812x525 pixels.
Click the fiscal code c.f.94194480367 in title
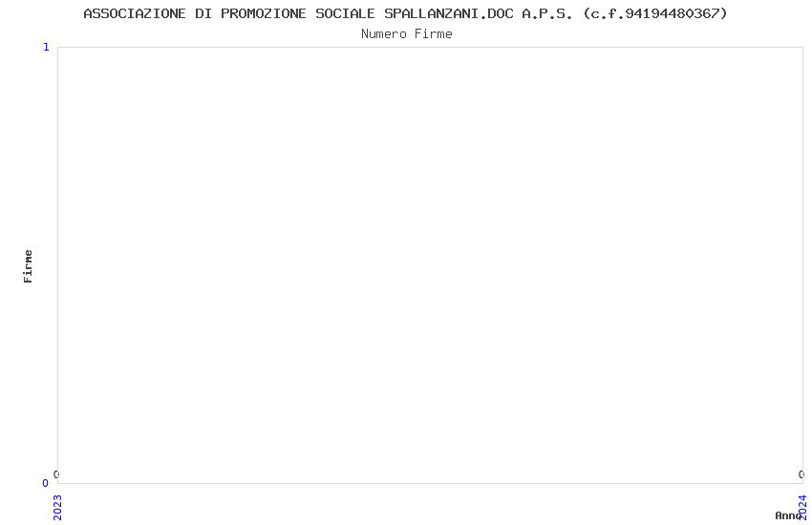coord(655,13)
